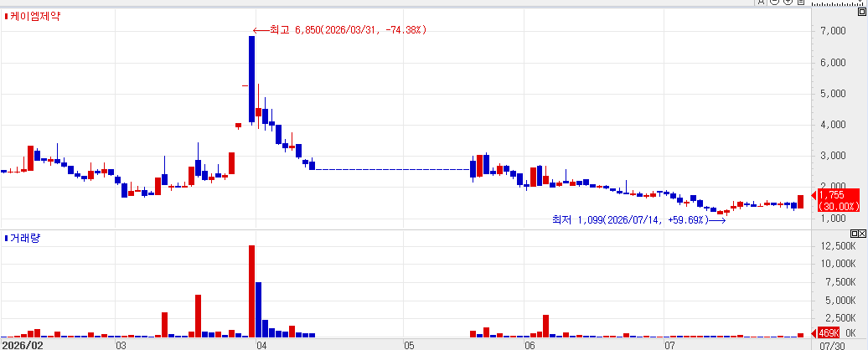Maximize the price chart pane with square icon
Viewport: 868px width, 350px height.
[x=862, y=12]
